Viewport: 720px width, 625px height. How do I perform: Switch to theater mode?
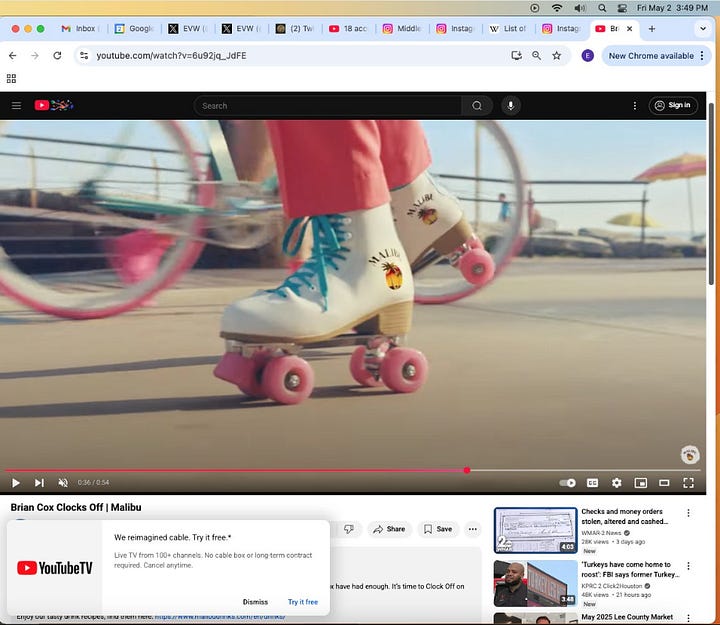click(664, 483)
